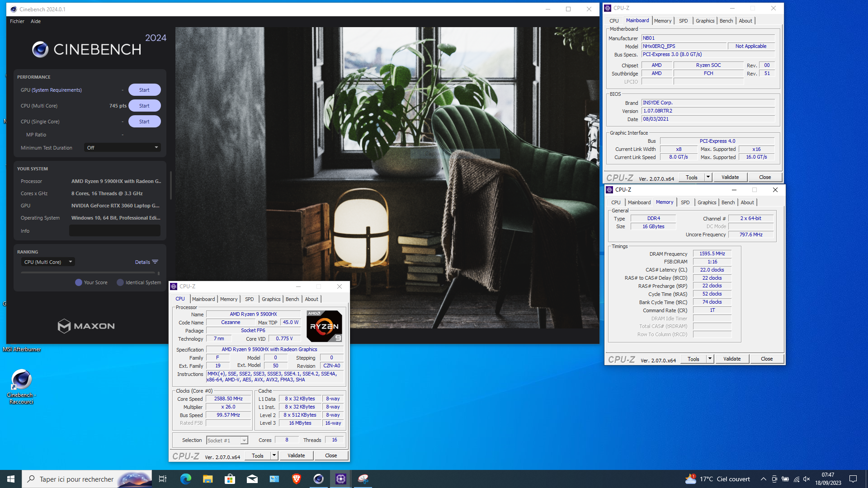This screenshot has height=488, width=868.
Task: Expand Tools arrow in bottom CPU-Z window
Action: (x=274, y=455)
